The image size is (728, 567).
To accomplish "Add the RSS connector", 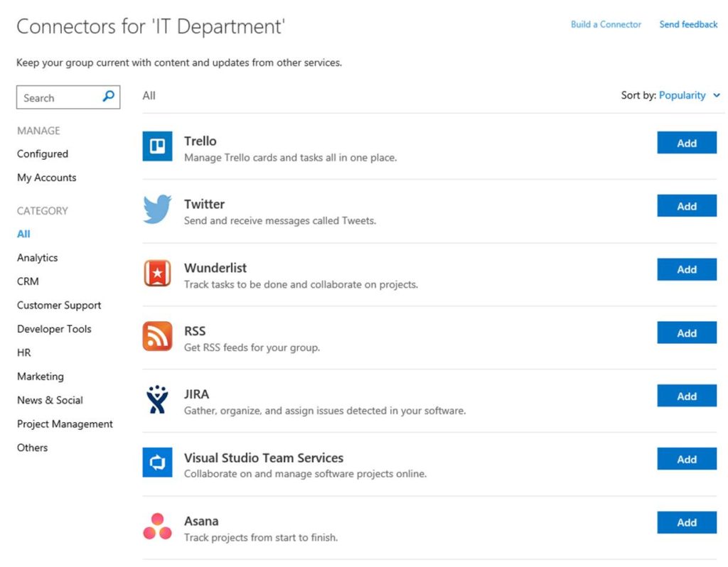I will click(x=687, y=333).
